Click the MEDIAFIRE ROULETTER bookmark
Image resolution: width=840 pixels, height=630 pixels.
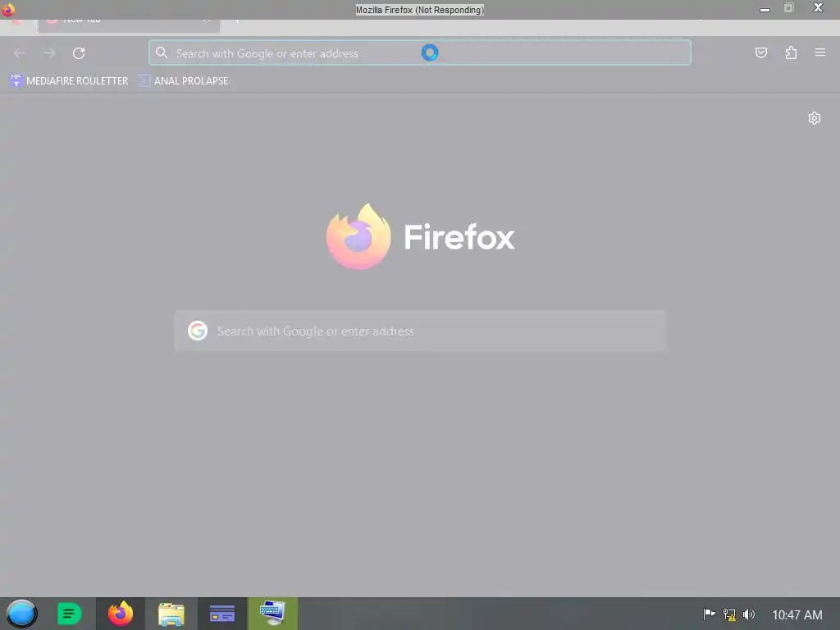coord(69,81)
